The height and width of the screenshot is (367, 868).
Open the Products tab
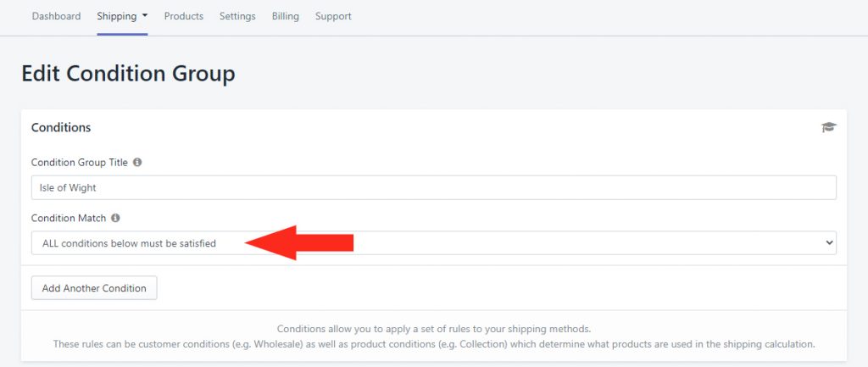184,16
